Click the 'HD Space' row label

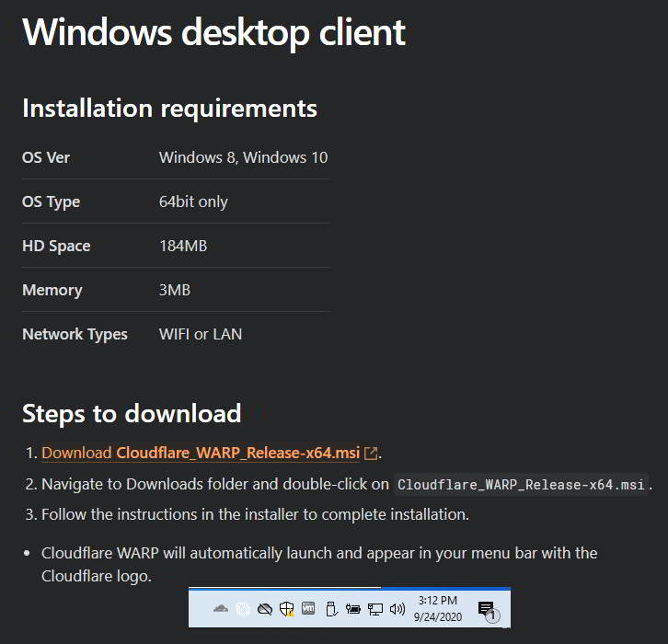56,247
